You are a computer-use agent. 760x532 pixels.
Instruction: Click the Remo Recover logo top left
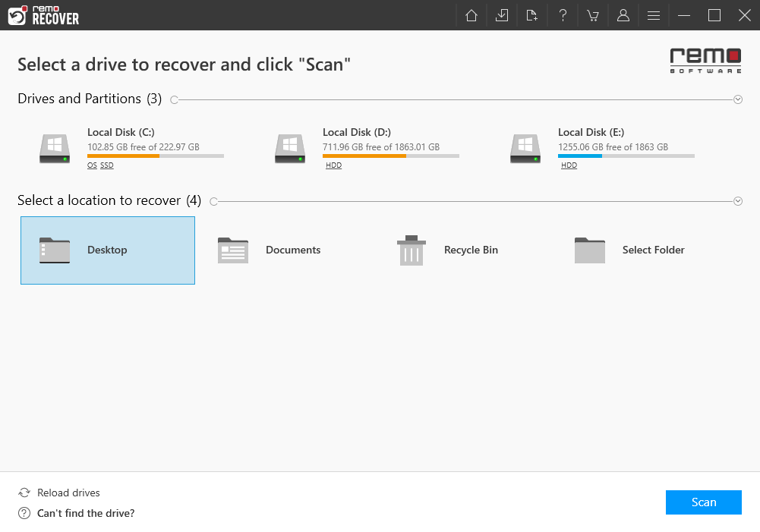tap(43, 15)
